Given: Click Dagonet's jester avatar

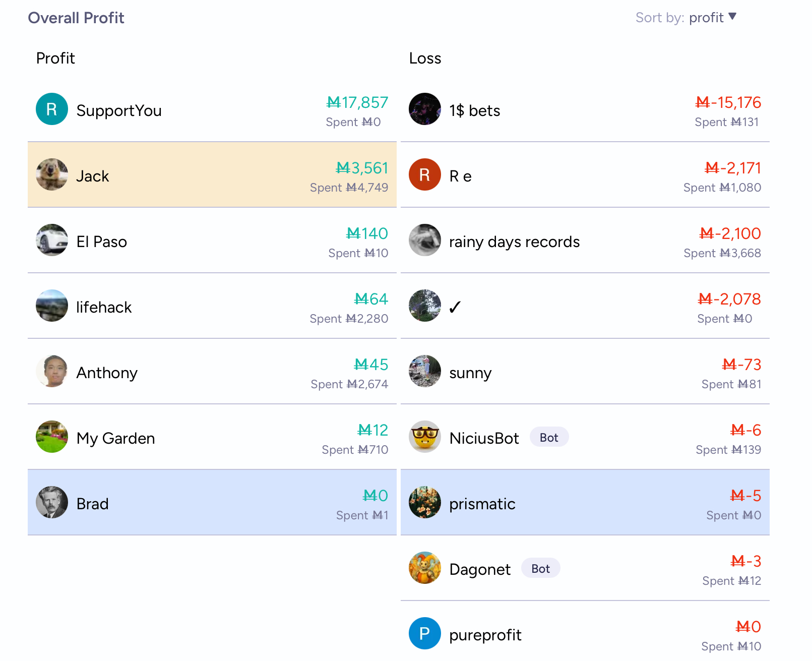Looking at the screenshot, I should 425,568.
